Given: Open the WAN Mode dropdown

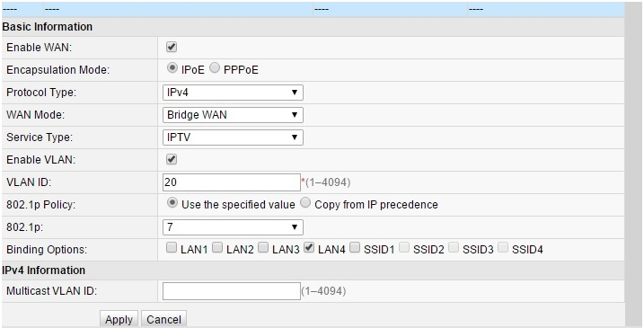Looking at the screenshot, I should coord(233,115).
